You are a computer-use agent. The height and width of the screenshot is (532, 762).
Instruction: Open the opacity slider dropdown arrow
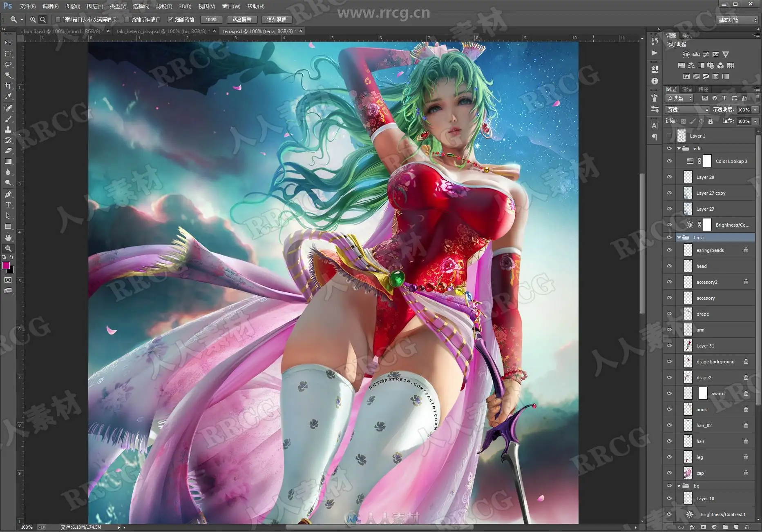755,110
